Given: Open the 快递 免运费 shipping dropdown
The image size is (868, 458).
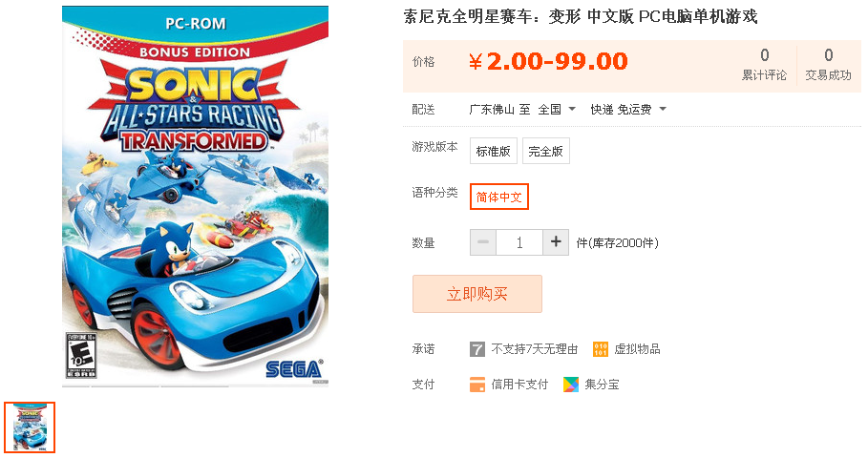Looking at the screenshot, I should click(x=627, y=110).
